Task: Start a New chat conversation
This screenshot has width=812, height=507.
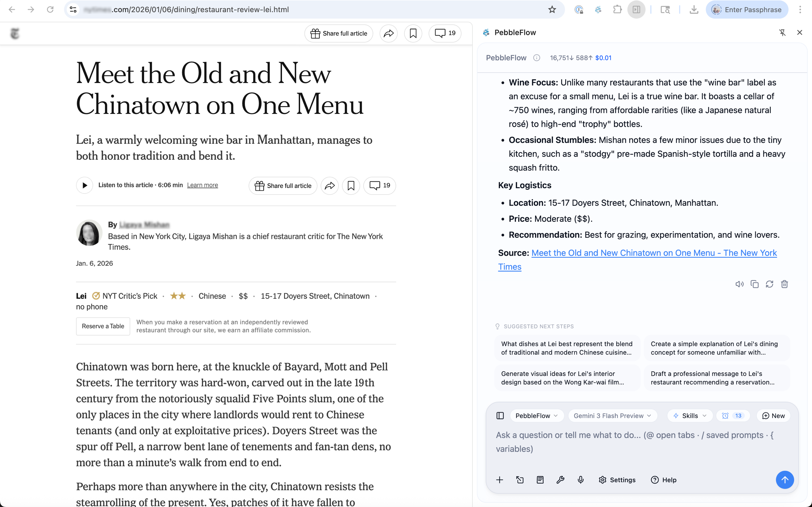Action: 773,415
